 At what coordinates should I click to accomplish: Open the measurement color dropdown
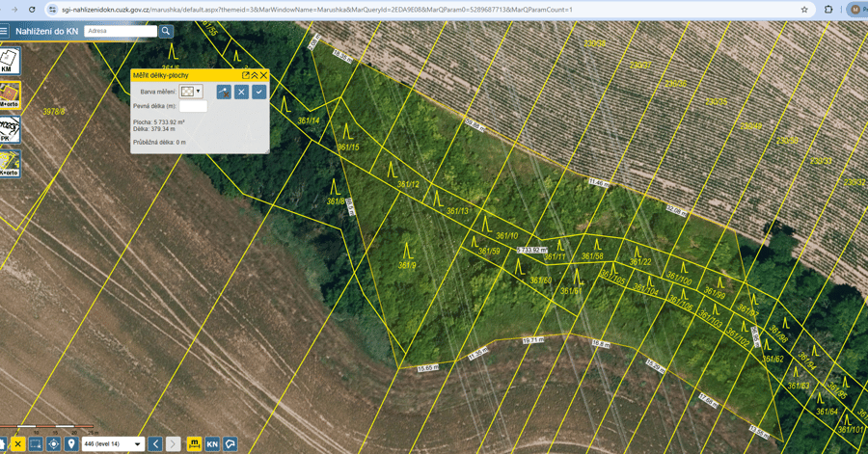[191, 92]
